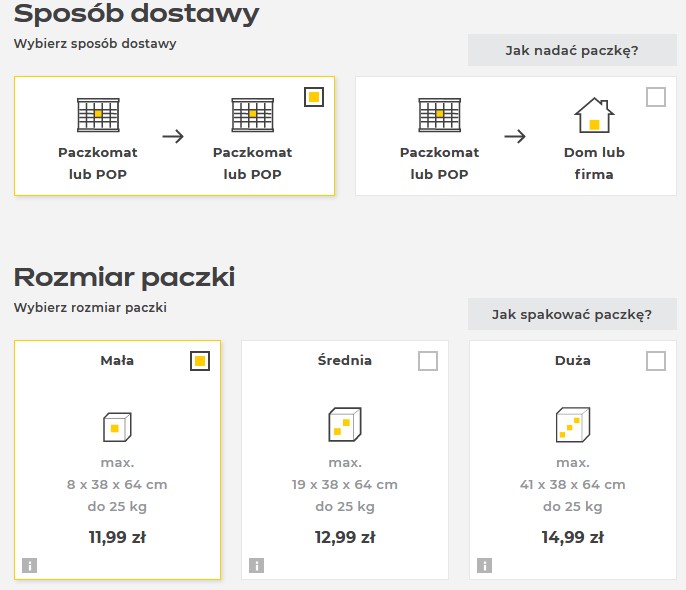Check the Paczkomat to Dom lub firma checkbox
This screenshot has width=686, height=590.
pyautogui.click(x=656, y=97)
